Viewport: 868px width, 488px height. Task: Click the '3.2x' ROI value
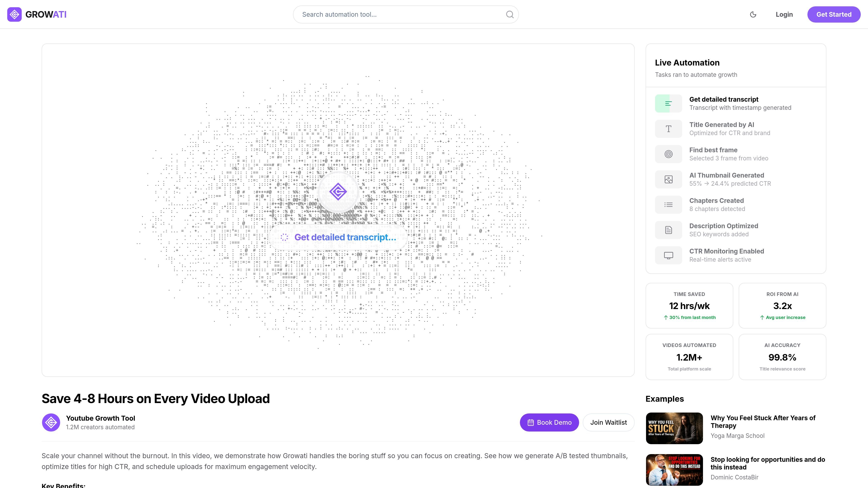[x=782, y=306]
